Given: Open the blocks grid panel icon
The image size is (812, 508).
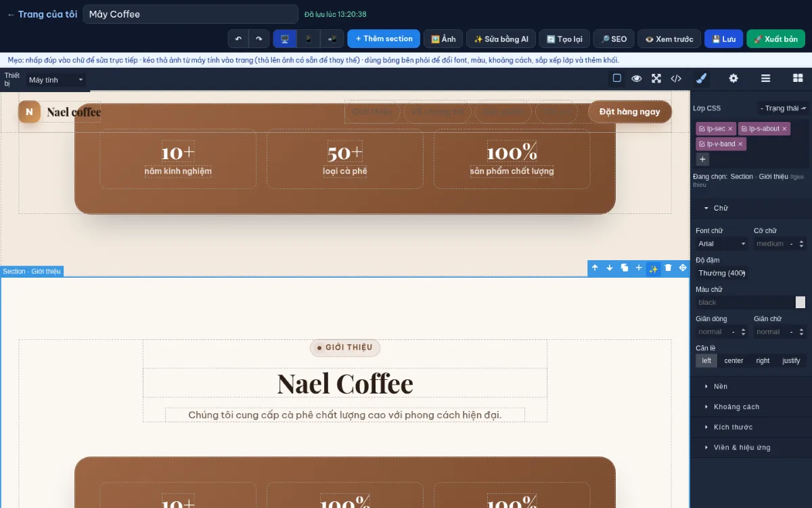Looking at the screenshot, I should click(798, 79).
